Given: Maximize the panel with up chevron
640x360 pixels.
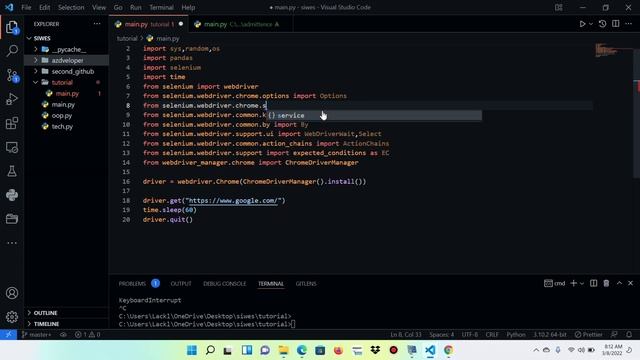Looking at the screenshot, I should coord(619,283).
